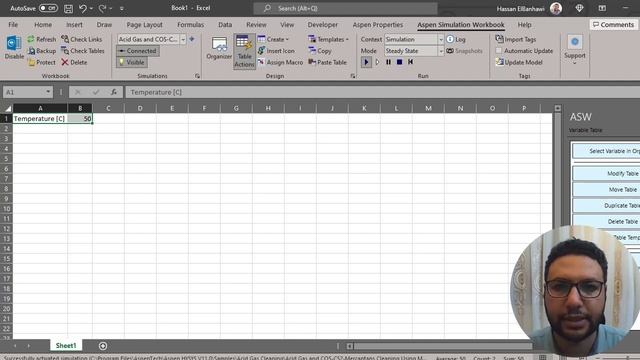Image resolution: width=640 pixels, height=360 pixels.
Task: Switch to the Home tab
Action: pyautogui.click(x=43, y=24)
